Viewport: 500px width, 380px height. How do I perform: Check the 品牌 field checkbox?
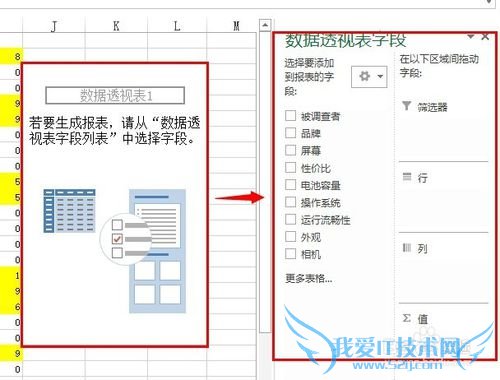tap(290, 133)
